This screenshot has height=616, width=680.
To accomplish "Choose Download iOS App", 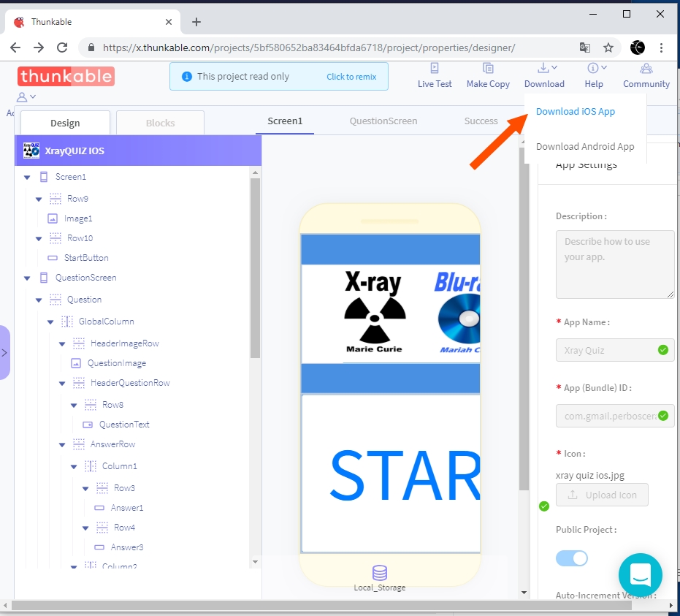I will [x=576, y=112].
